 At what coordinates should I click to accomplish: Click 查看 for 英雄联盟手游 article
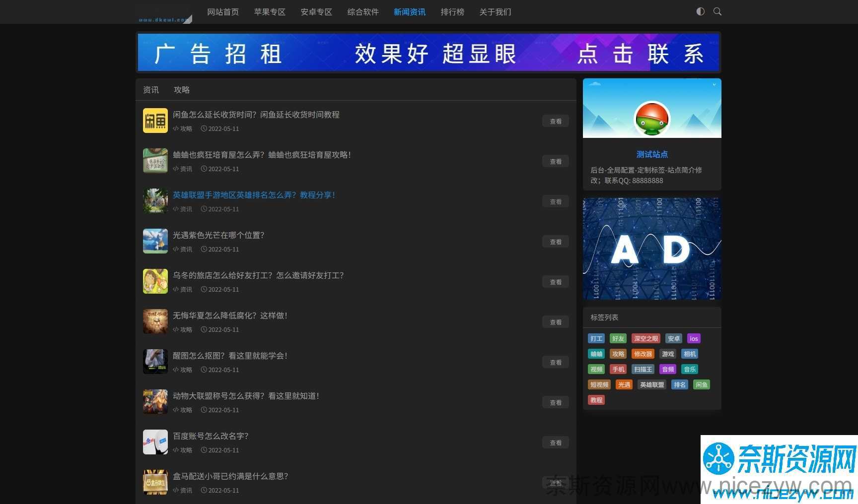click(556, 201)
